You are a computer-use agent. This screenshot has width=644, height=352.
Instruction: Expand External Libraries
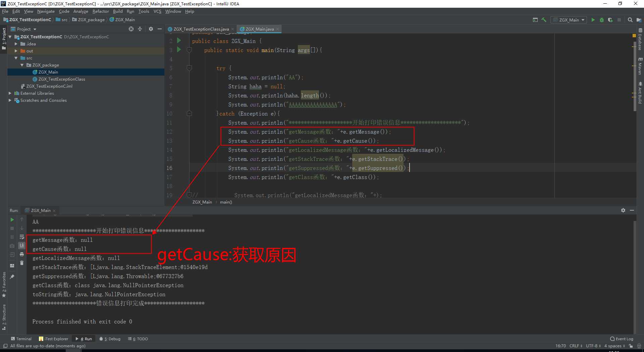[10, 93]
